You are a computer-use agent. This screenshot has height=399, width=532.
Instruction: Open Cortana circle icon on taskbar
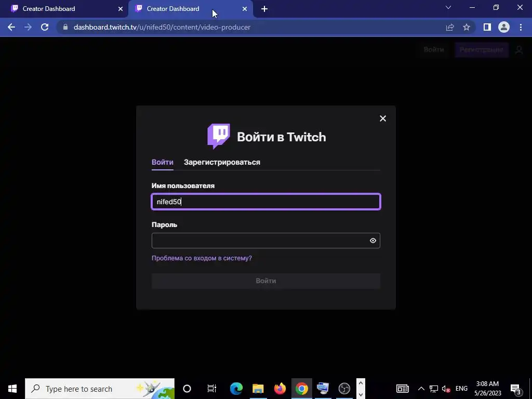point(187,389)
